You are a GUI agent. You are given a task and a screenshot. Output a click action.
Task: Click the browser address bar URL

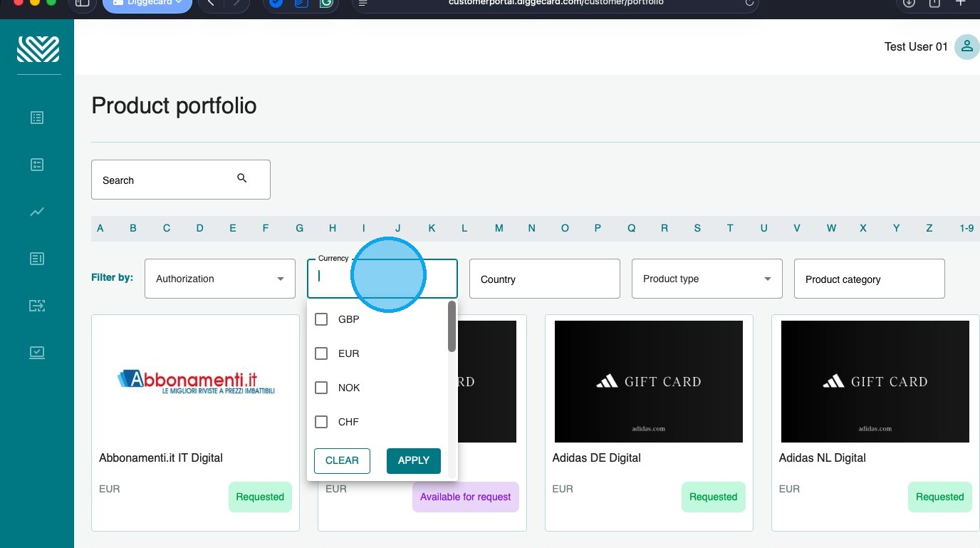click(556, 3)
